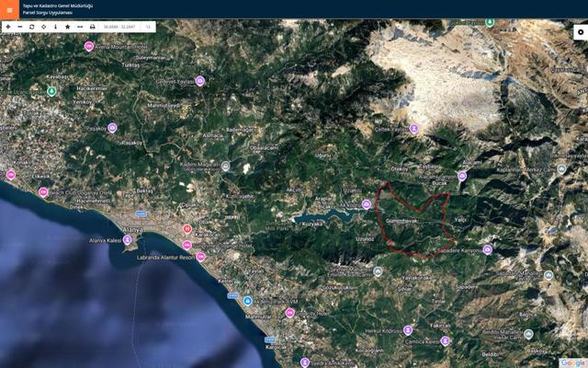The height and width of the screenshot is (368, 588).
Task: Click the Avena Mountain Hotel marker
Action: tap(89, 47)
